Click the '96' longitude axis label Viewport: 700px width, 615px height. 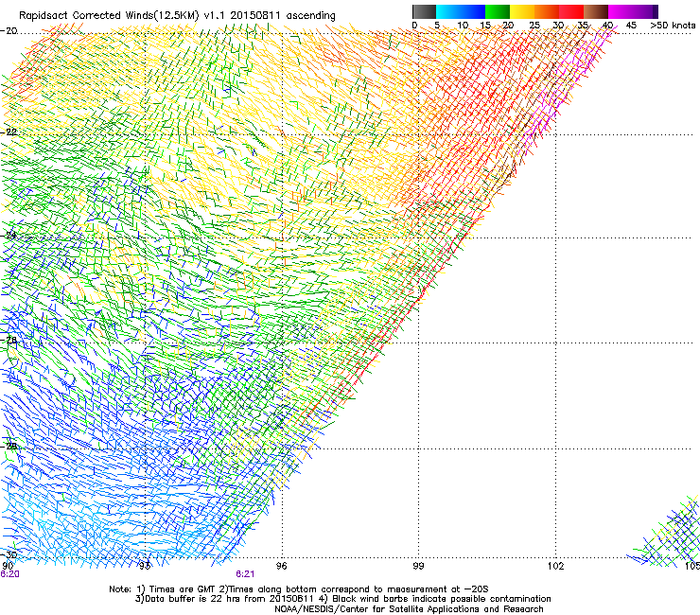tap(281, 566)
